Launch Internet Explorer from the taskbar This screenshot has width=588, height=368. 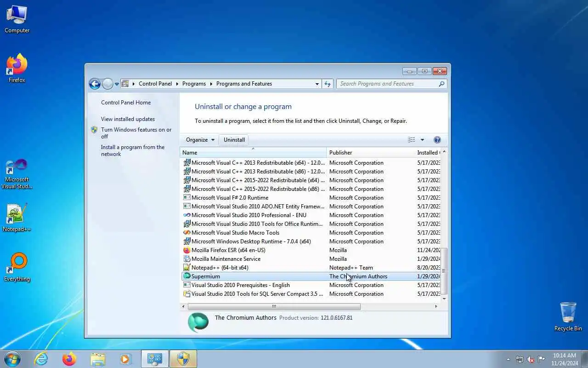click(41, 359)
